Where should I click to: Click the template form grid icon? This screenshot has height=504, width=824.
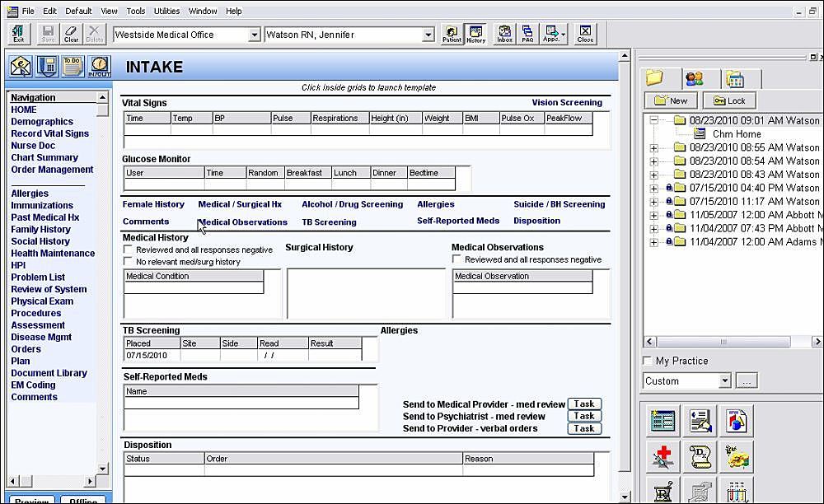tap(662, 421)
